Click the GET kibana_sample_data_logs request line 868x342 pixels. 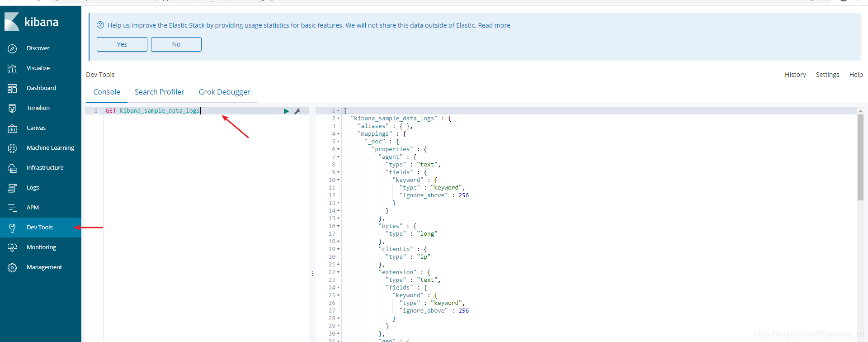(x=153, y=111)
